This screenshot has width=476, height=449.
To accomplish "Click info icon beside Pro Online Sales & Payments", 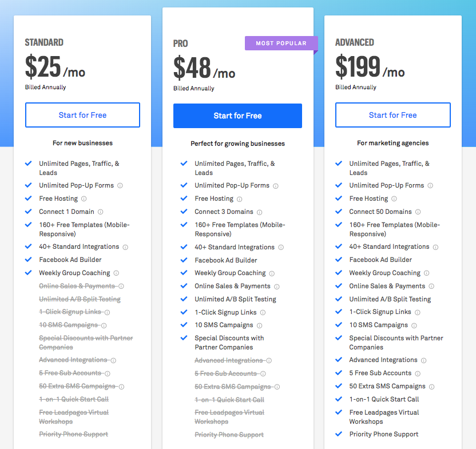I will click(x=277, y=286).
